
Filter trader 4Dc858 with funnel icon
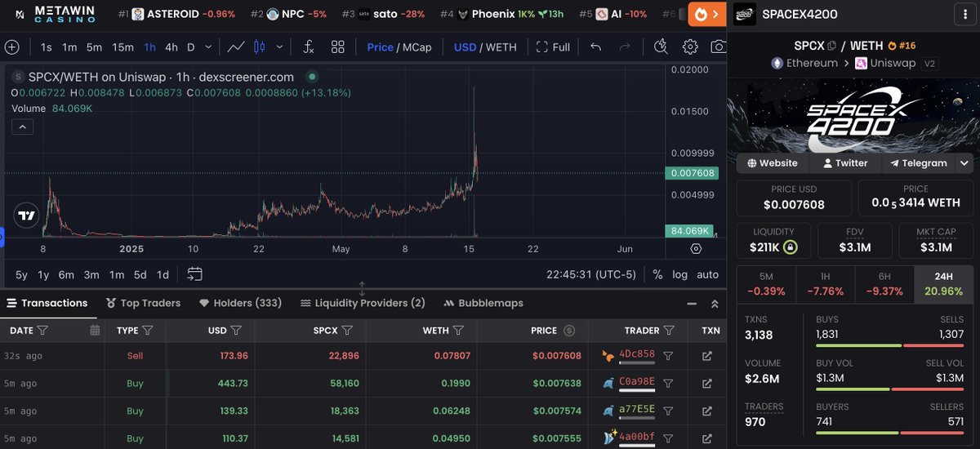[x=668, y=356]
